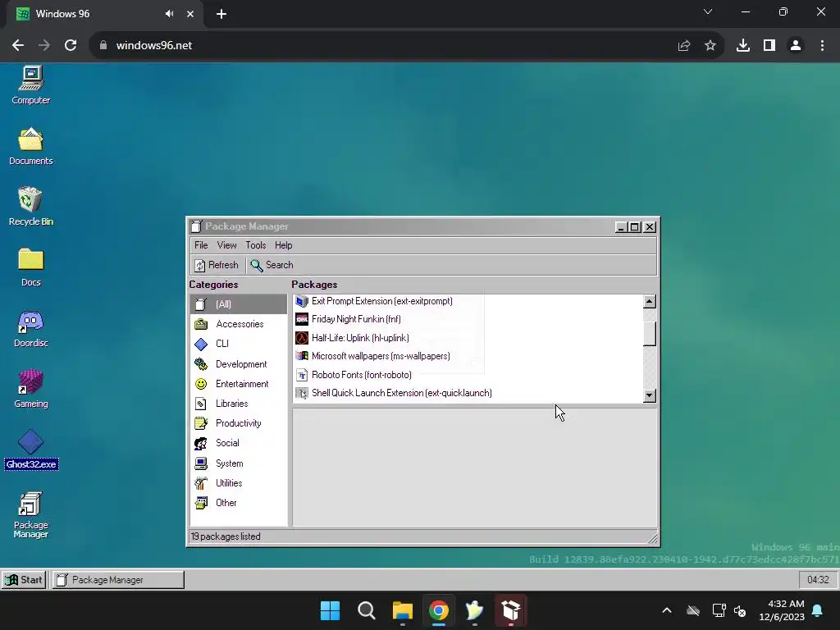This screenshot has height=630, width=840.
Task: Click Package Manager taskbar button
Action: (x=118, y=580)
